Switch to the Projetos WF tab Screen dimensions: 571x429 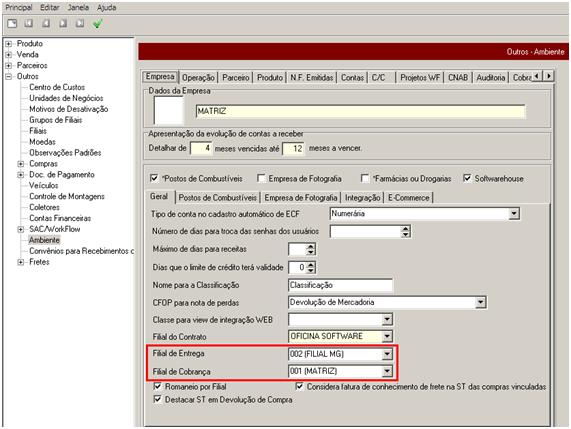420,78
